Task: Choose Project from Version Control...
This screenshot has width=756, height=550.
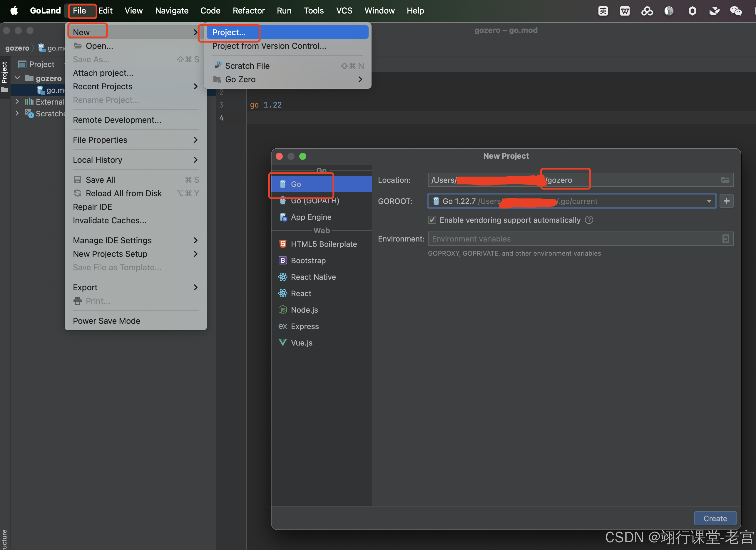Action: 287,46
